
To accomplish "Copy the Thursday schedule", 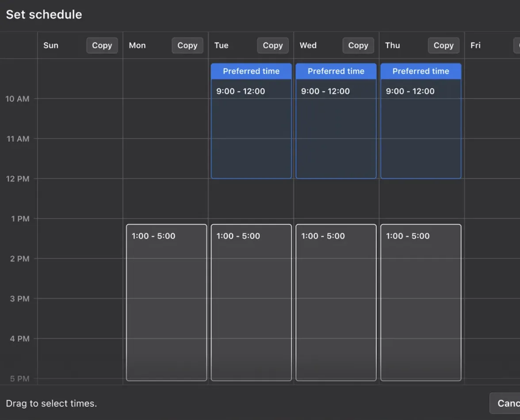I will pyautogui.click(x=444, y=46).
